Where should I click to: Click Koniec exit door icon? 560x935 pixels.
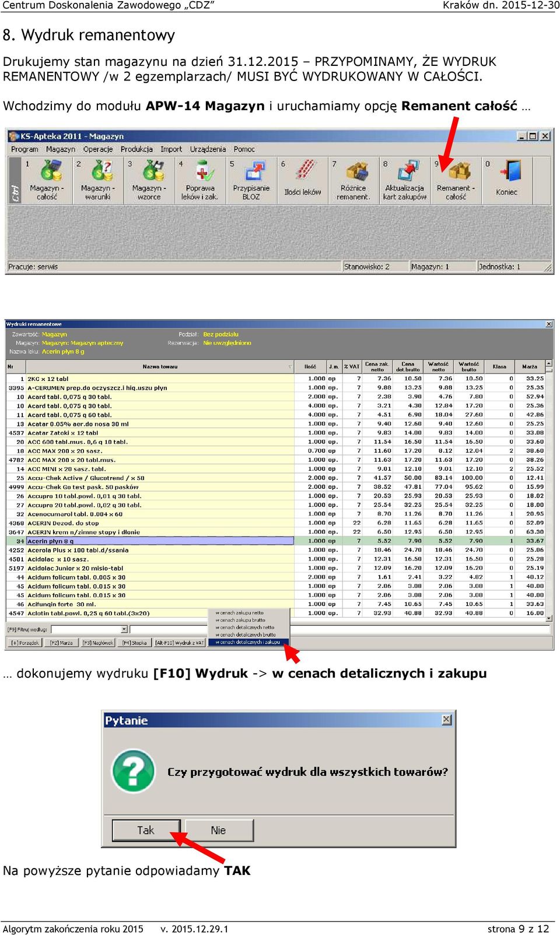506,180
